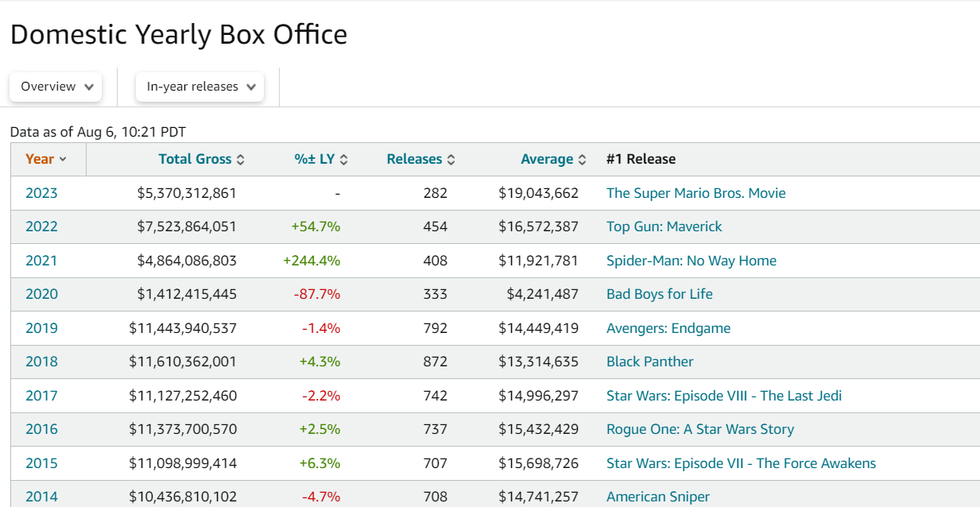Click the -1.4% change value
Image resolution: width=980 pixels, height=507 pixels.
321,328
